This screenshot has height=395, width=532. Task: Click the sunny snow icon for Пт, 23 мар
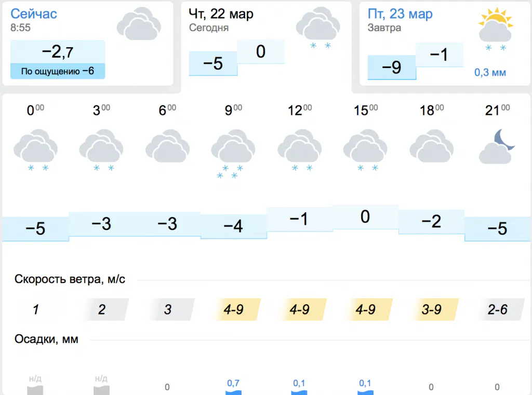[496, 29]
